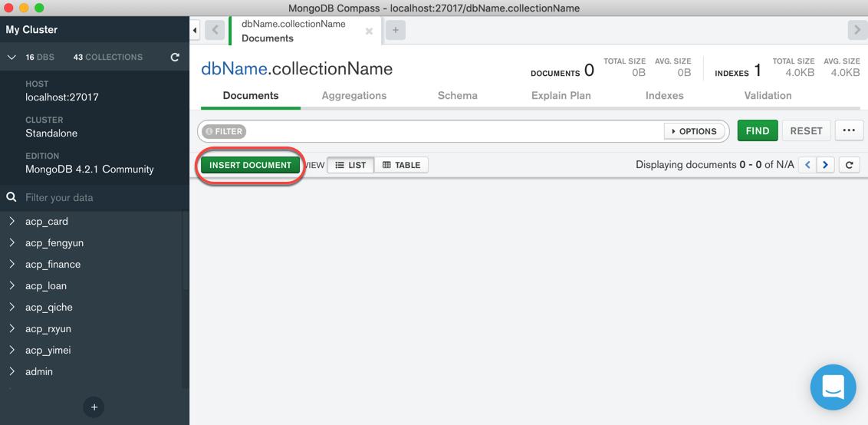Image resolution: width=868 pixels, height=425 pixels.
Task: Open the Explain Plan tab
Action: tap(561, 96)
